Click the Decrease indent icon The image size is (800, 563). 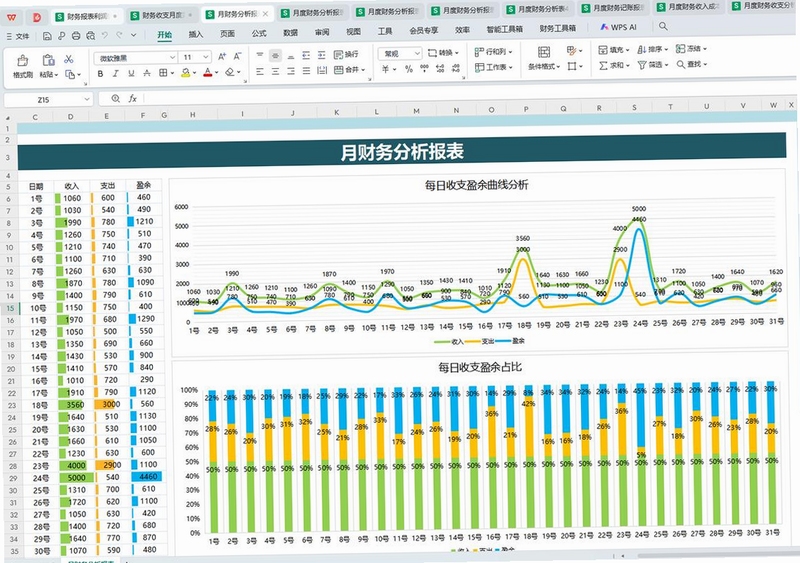point(306,55)
